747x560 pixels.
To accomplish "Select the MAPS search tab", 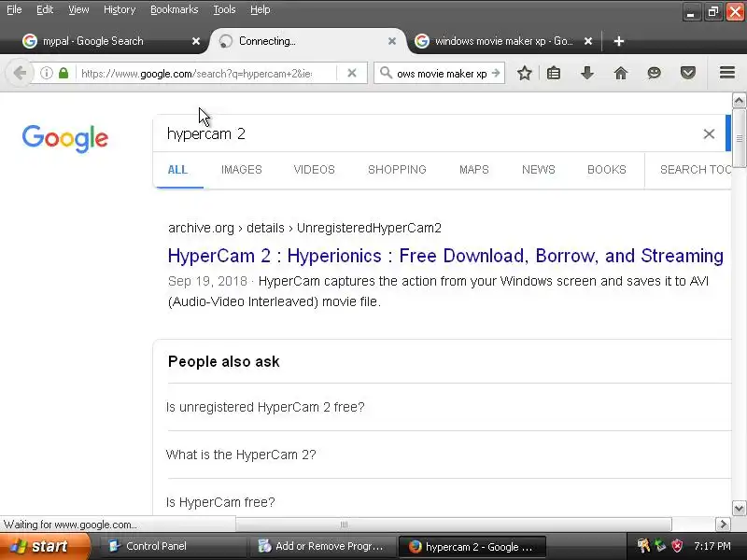I will [x=474, y=170].
